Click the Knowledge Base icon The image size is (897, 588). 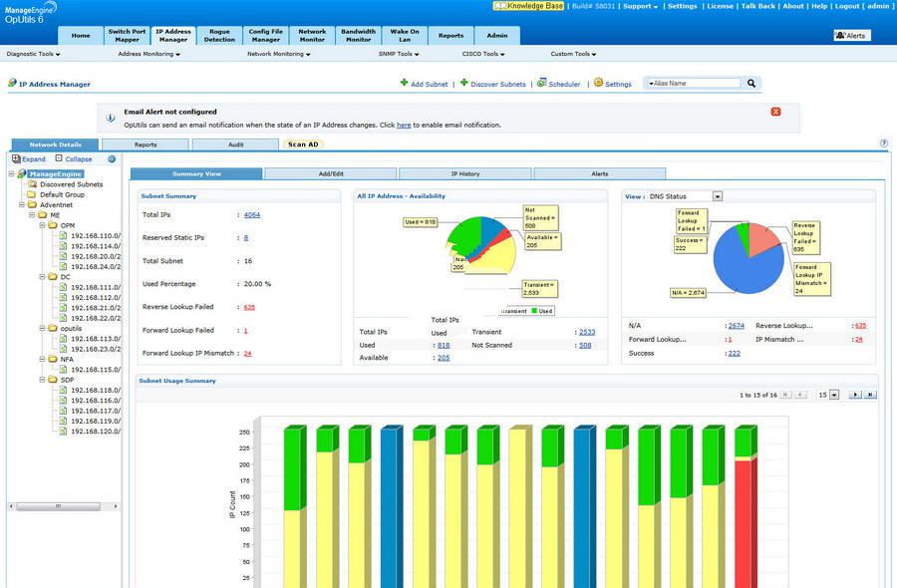(500, 6)
